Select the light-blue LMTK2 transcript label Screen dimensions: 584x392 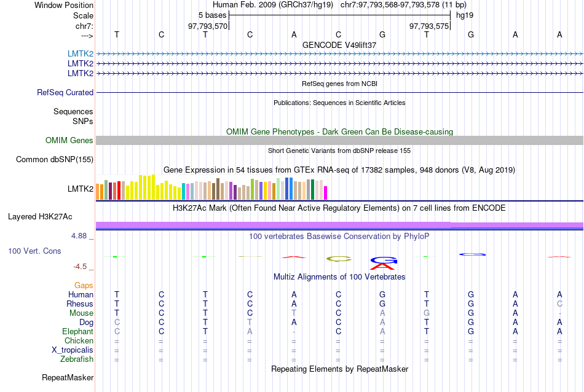[81, 53]
